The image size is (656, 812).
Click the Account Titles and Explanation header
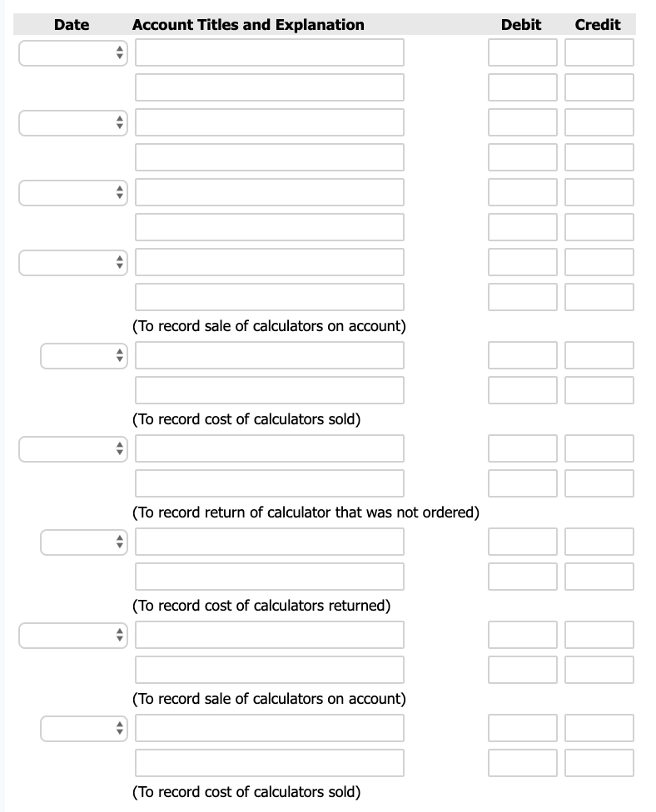tap(247, 24)
